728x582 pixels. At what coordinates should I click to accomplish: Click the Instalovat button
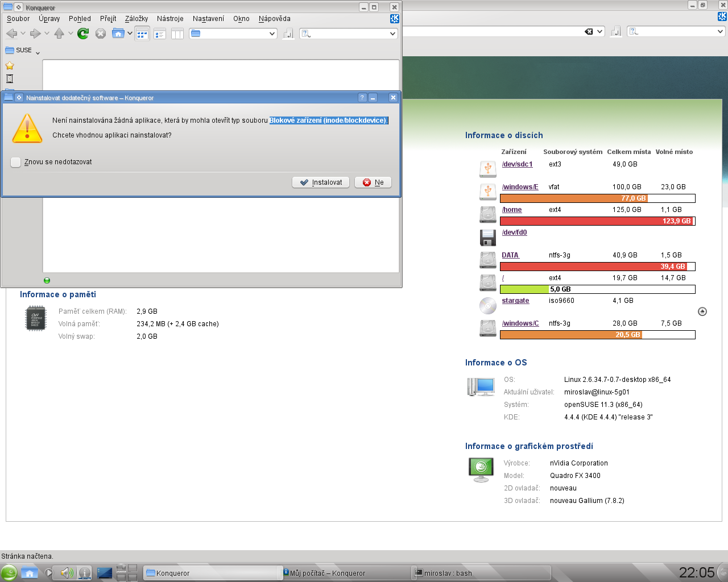point(321,182)
